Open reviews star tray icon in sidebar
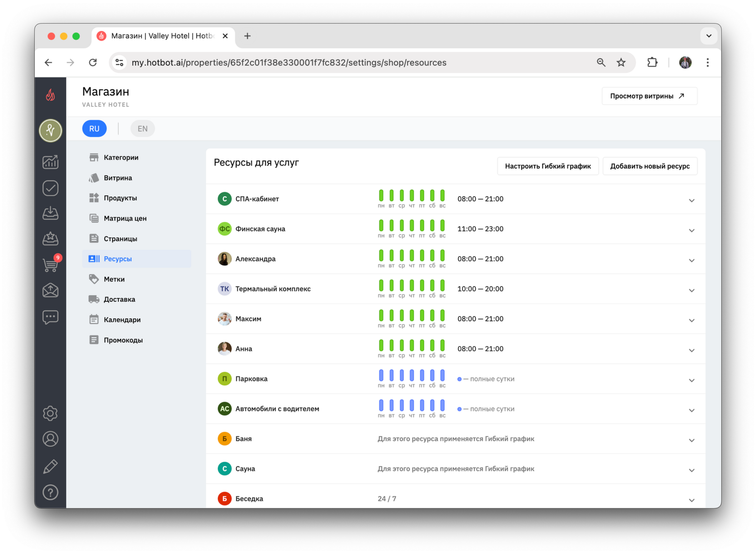756x554 pixels. pos(50,239)
